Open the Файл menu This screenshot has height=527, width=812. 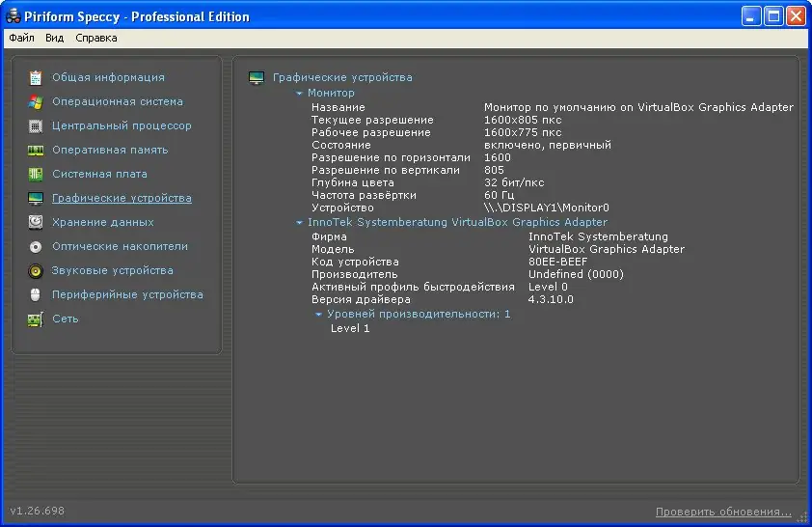21,38
